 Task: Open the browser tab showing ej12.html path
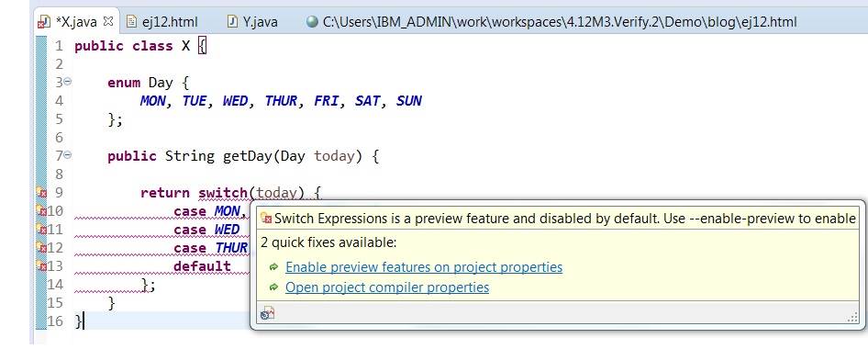point(552,22)
